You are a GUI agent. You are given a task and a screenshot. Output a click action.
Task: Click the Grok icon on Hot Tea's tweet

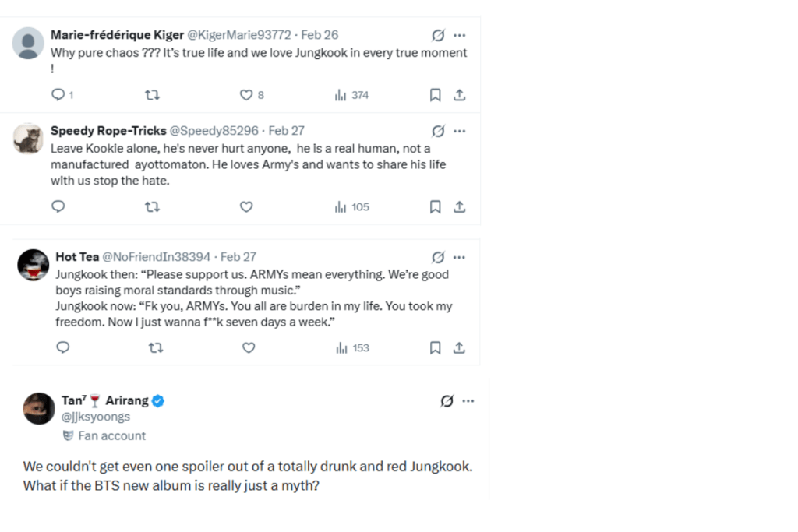[436, 256]
